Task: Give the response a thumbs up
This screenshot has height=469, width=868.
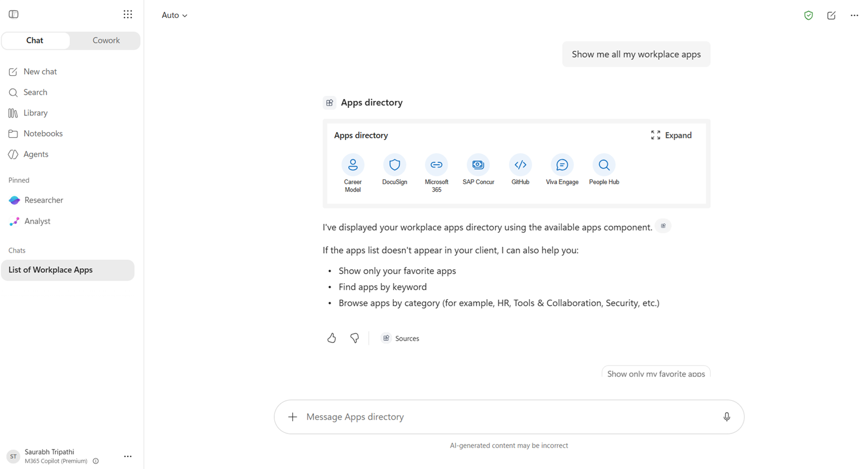Action: tap(331, 338)
